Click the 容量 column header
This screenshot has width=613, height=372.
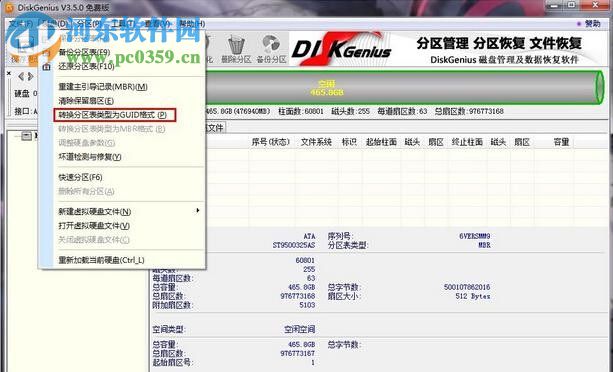[561, 142]
